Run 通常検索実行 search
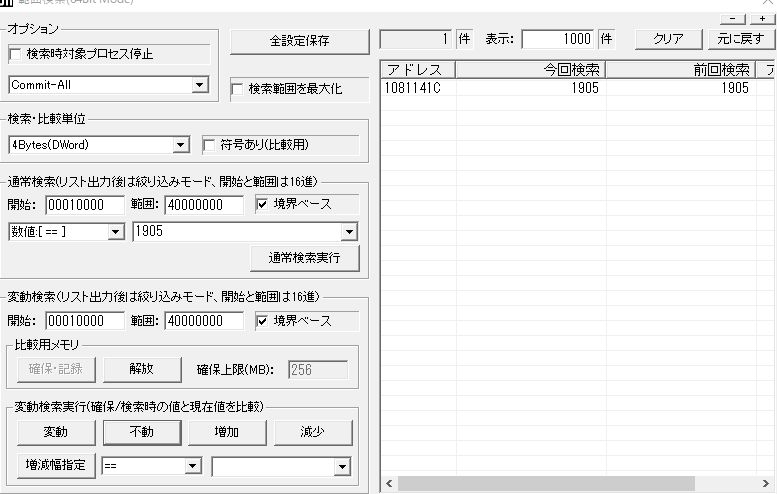The height and width of the screenshot is (494, 777). click(305, 258)
